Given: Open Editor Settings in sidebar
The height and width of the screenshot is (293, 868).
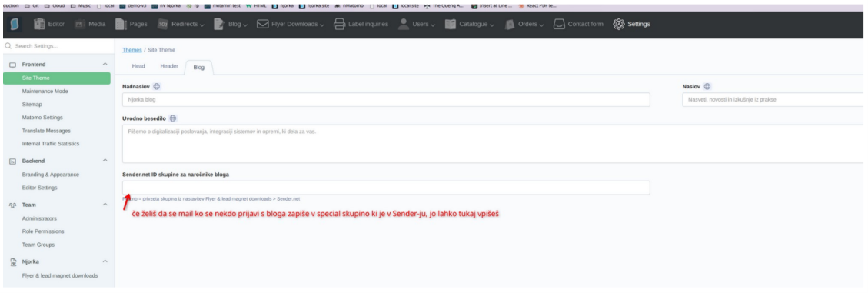Looking at the screenshot, I should [39, 188].
